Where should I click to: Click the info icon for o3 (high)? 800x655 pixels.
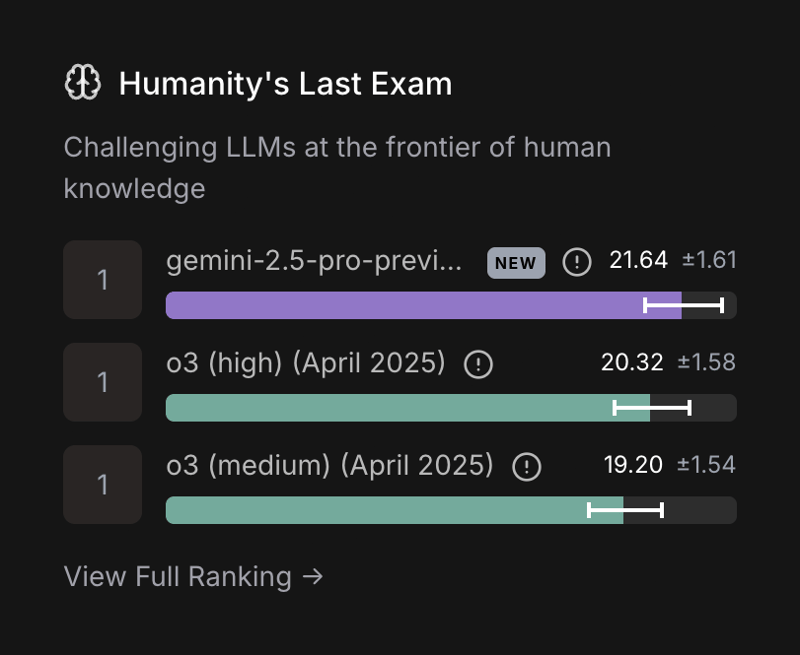[x=477, y=364]
